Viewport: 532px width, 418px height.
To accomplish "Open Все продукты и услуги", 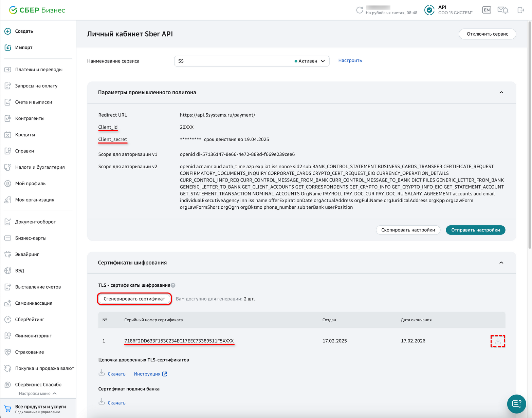I will (x=38, y=409).
